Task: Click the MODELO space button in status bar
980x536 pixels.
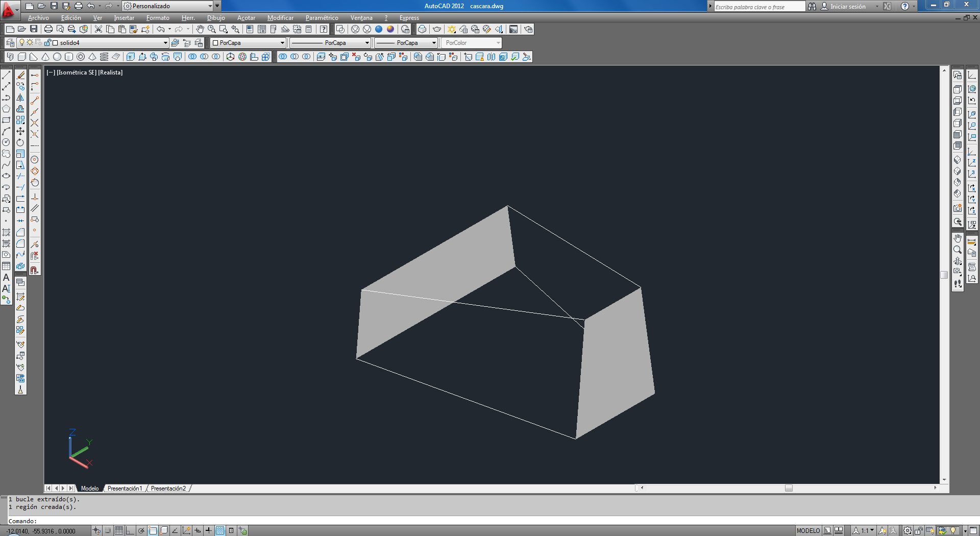Action: click(x=808, y=530)
